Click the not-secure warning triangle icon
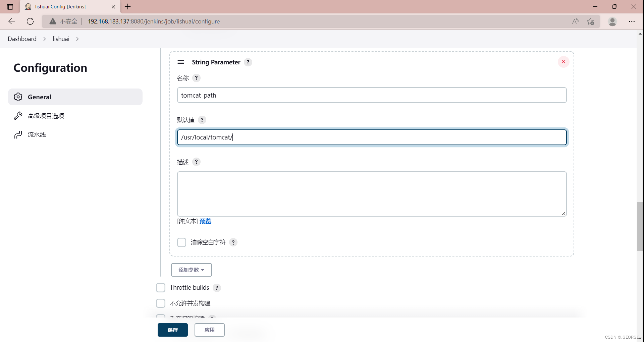This screenshot has height=342, width=644. click(53, 21)
